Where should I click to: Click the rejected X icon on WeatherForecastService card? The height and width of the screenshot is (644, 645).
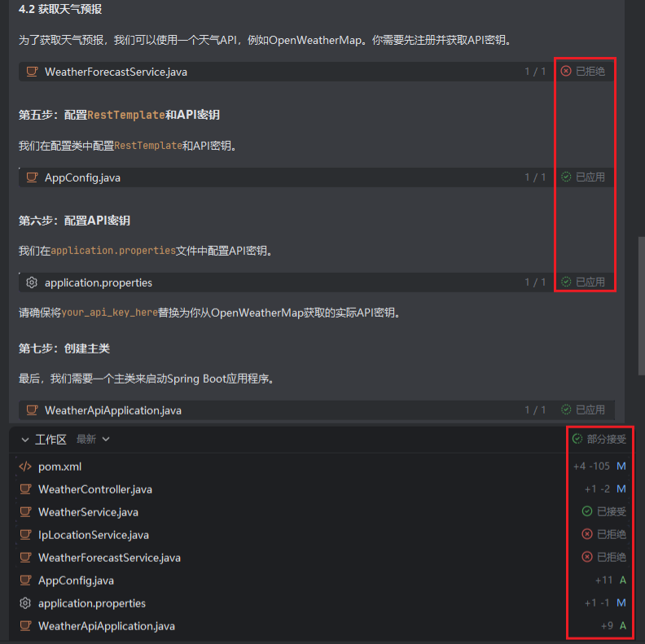click(x=566, y=71)
